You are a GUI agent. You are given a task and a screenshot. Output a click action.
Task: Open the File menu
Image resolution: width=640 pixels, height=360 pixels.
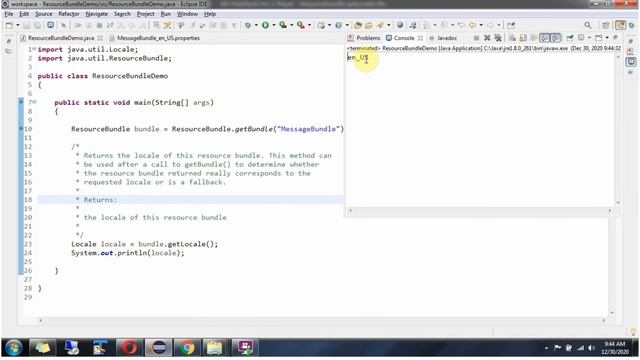pyautogui.click(x=9, y=14)
